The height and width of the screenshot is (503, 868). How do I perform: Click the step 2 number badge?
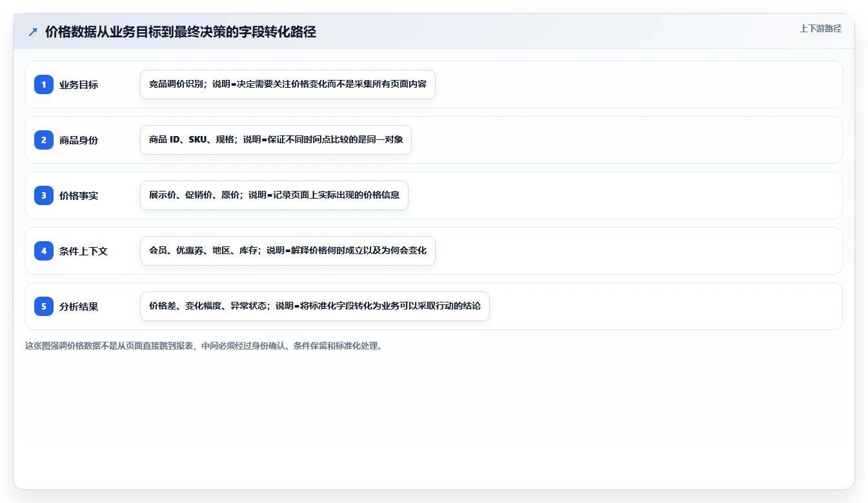click(x=44, y=140)
